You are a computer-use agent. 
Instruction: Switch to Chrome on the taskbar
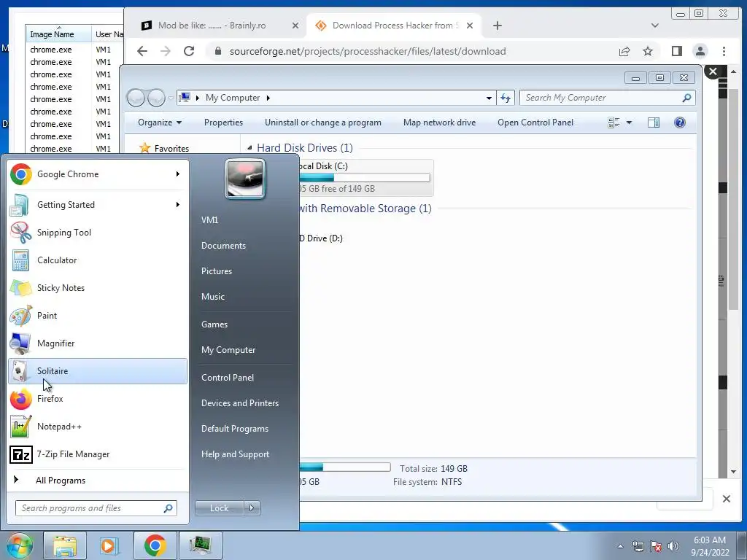click(155, 545)
